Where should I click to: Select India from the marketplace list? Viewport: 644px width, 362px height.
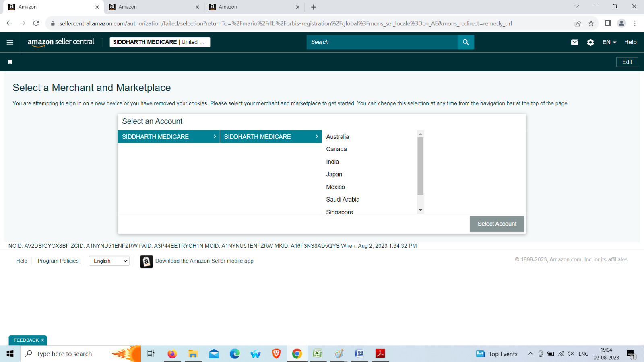(332, 162)
